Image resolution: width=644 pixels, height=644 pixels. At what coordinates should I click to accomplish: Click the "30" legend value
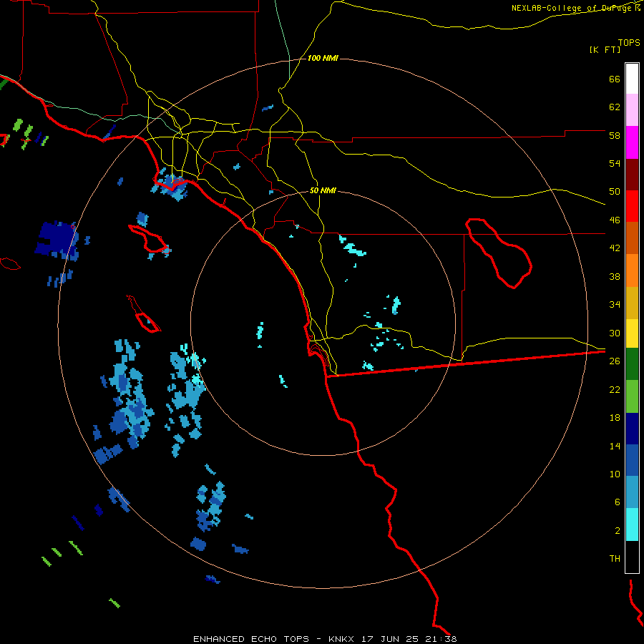point(615,333)
